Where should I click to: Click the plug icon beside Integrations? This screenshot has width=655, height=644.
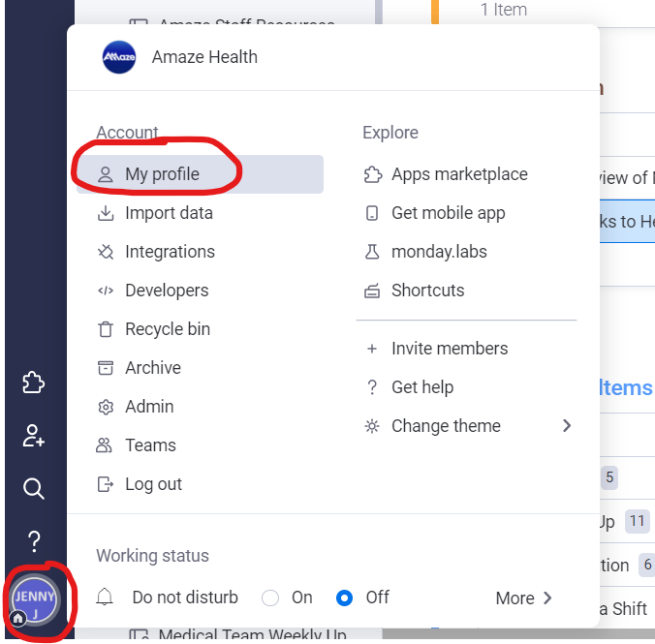click(106, 252)
